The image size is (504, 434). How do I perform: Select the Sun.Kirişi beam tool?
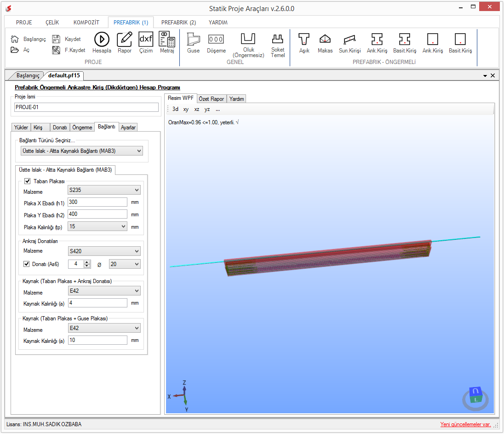coord(349,43)
